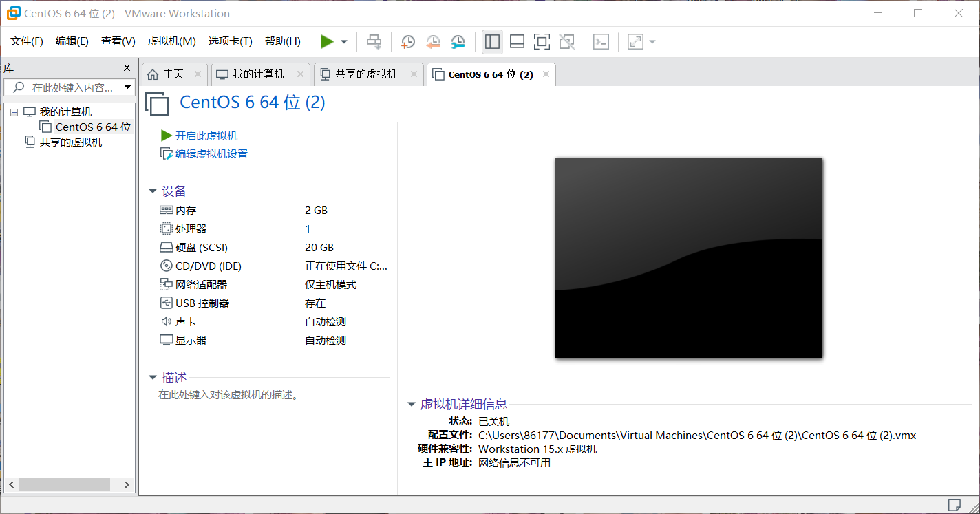980x514 pixels.
Task: Click the CD/DVD (IDE) device icon
Action: tap(166, 266)
